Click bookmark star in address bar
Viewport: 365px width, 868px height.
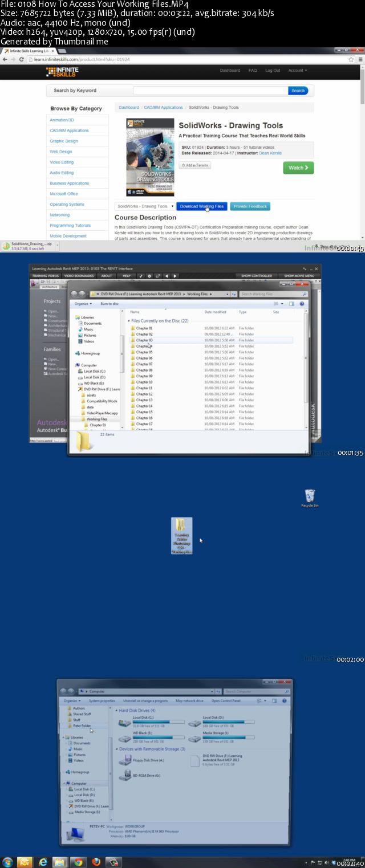coord(351,59)
